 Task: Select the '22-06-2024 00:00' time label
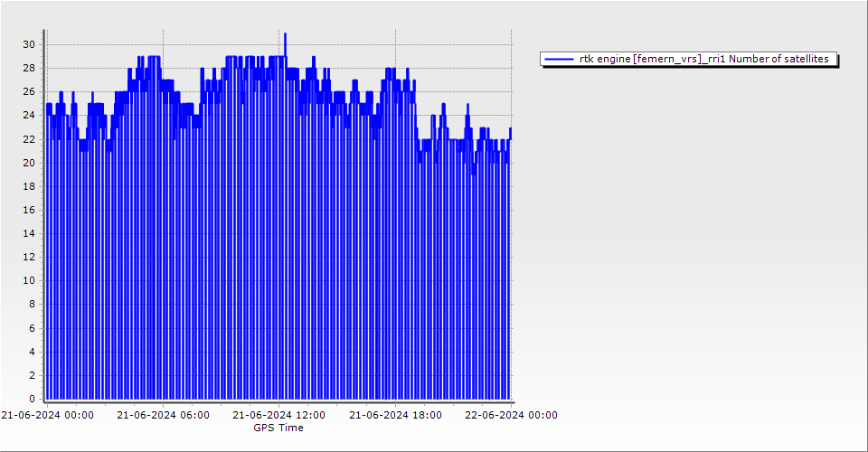point(512,415)
